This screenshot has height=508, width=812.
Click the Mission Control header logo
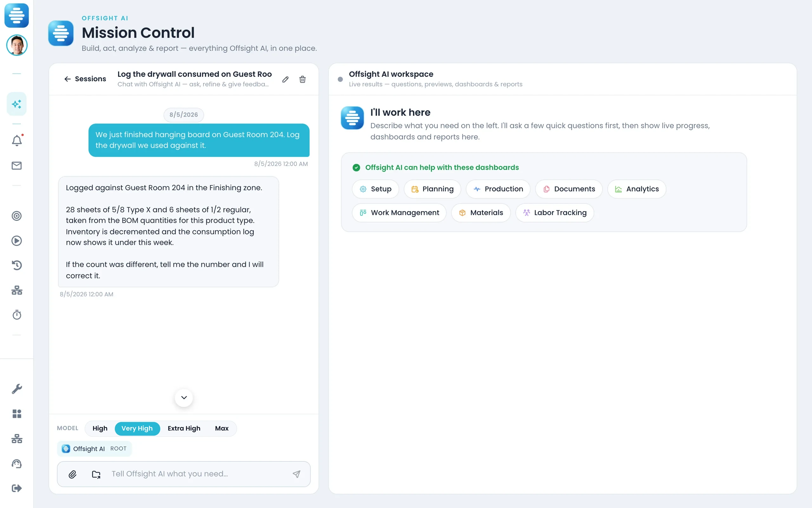(x=61, y=33)
